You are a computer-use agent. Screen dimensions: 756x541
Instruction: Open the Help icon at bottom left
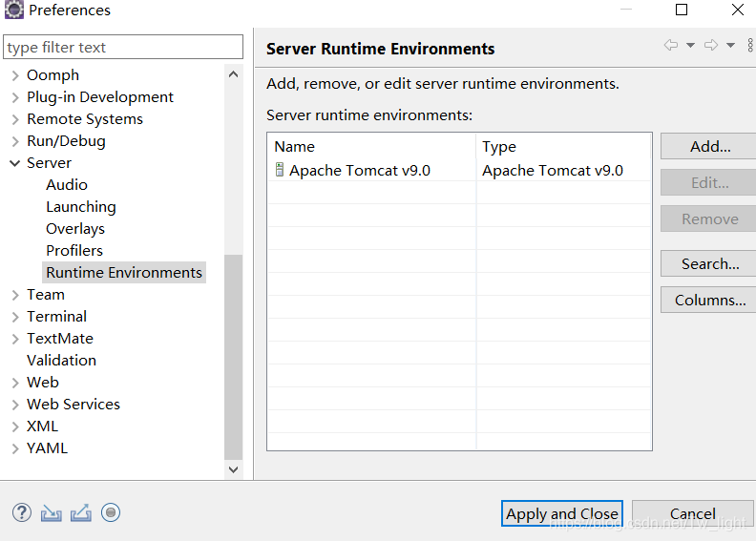click(22, 512)
